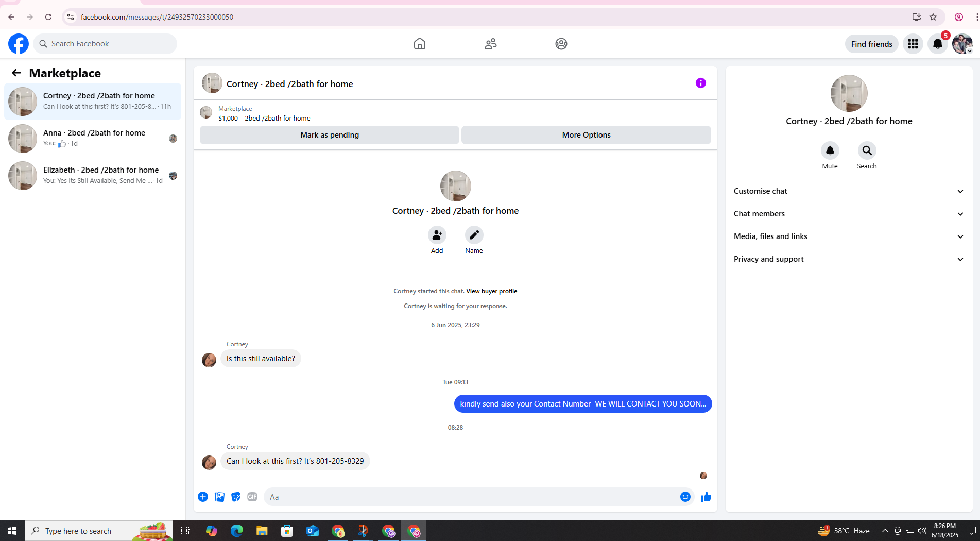Choose a GIF icon in composer
Screen dimensions: 980x541
point(252,497)
